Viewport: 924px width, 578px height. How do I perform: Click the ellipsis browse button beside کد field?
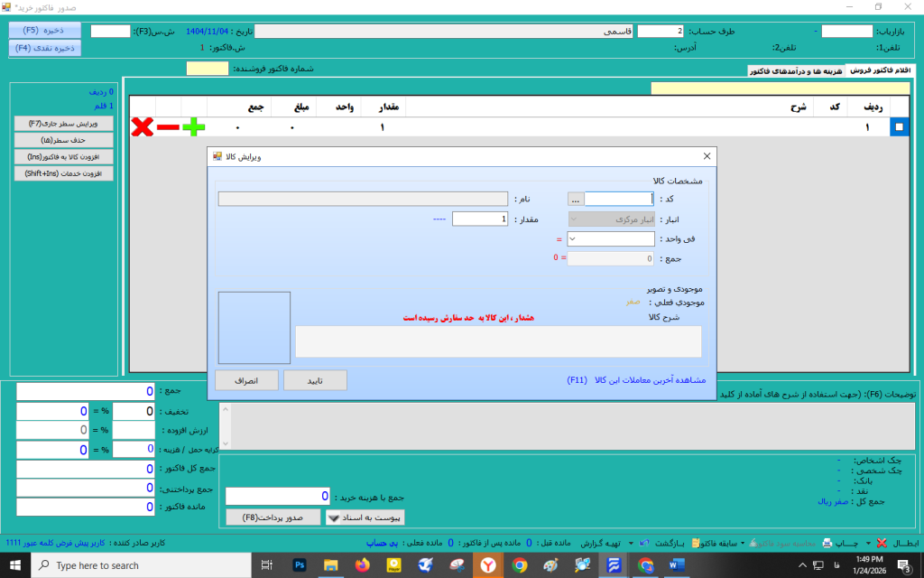pos(575,199)
